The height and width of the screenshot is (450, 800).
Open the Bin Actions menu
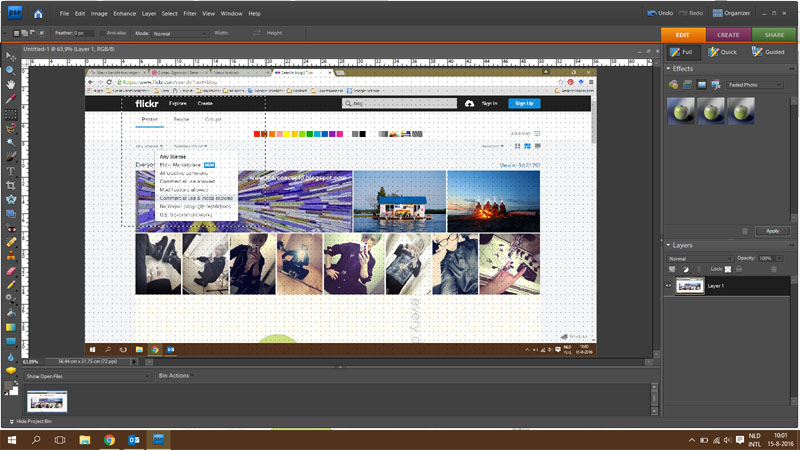click(174, 376)
